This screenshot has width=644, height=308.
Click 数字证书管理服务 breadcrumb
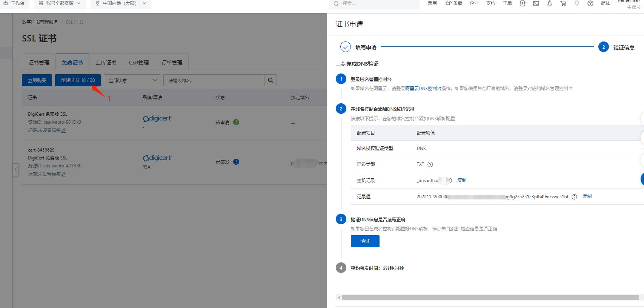40,22
